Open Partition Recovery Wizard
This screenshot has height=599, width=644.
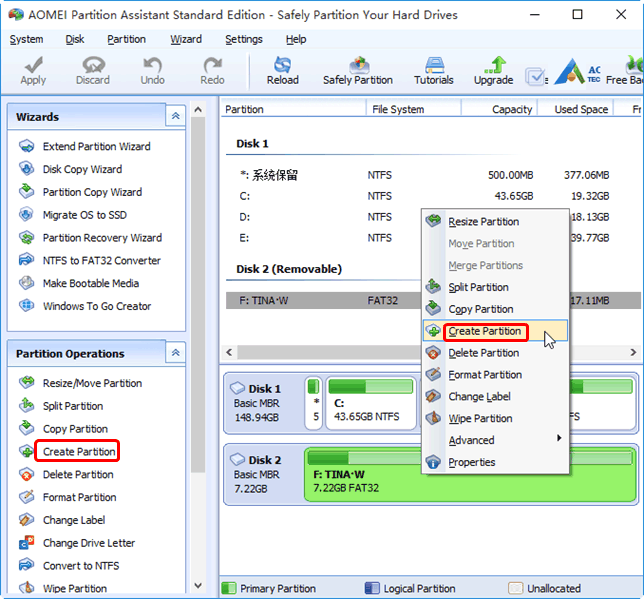pos(90,238)
